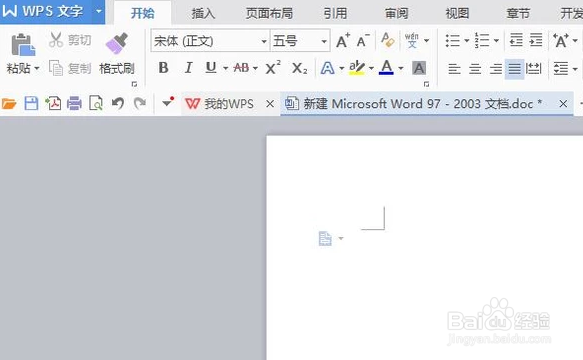
Task: Click the line spacing icon
Action: 561,69
